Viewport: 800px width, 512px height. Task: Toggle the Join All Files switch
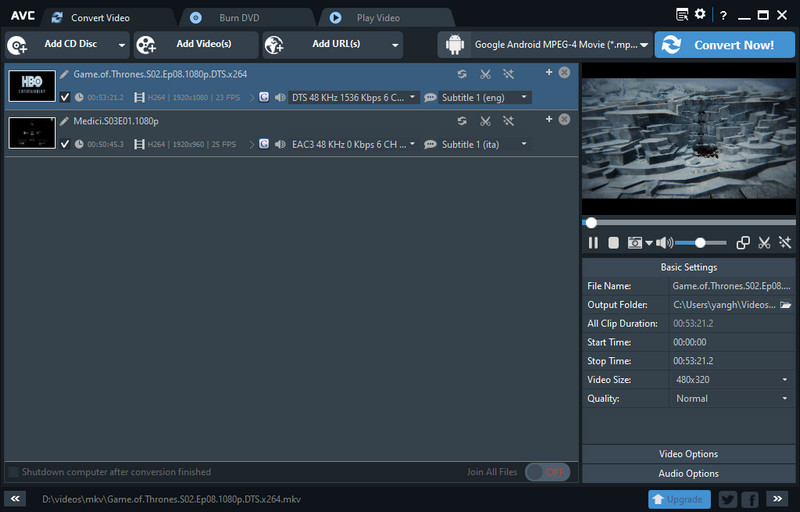[546, 472]
